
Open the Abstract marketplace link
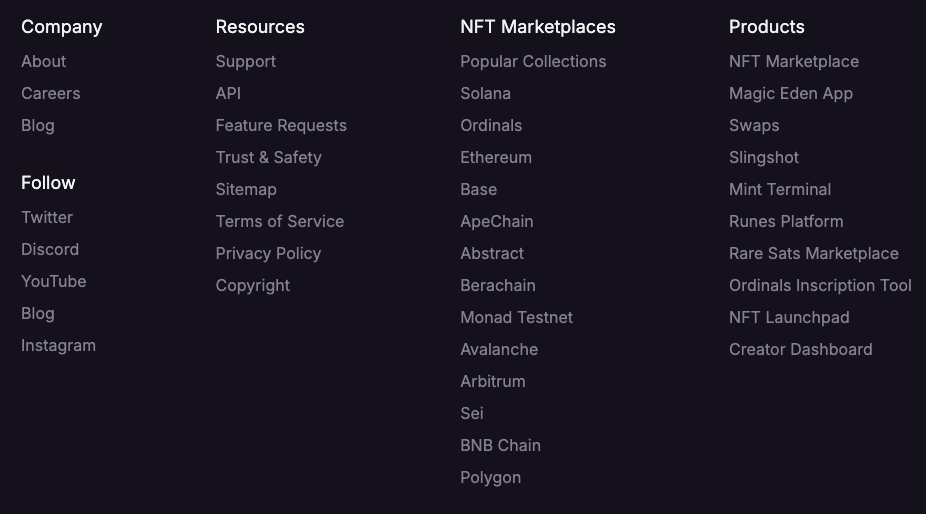click(493, 253)
